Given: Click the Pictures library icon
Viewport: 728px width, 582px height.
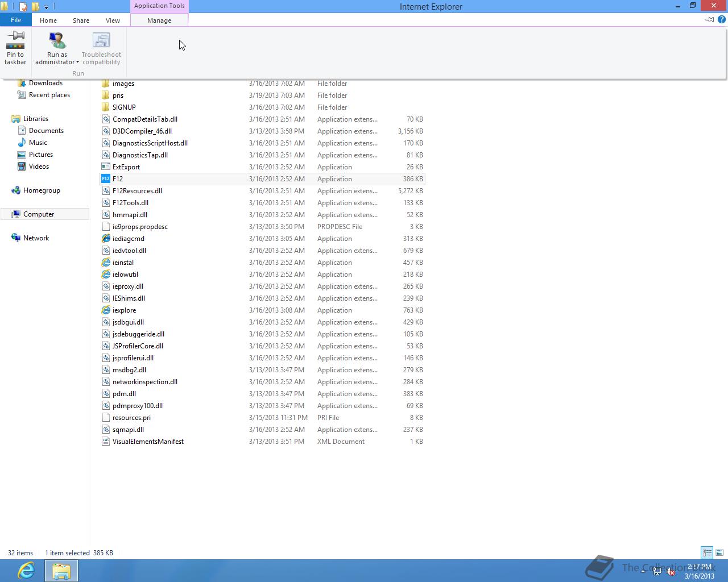Looking at the screenshot, I should tap(22, 155).
